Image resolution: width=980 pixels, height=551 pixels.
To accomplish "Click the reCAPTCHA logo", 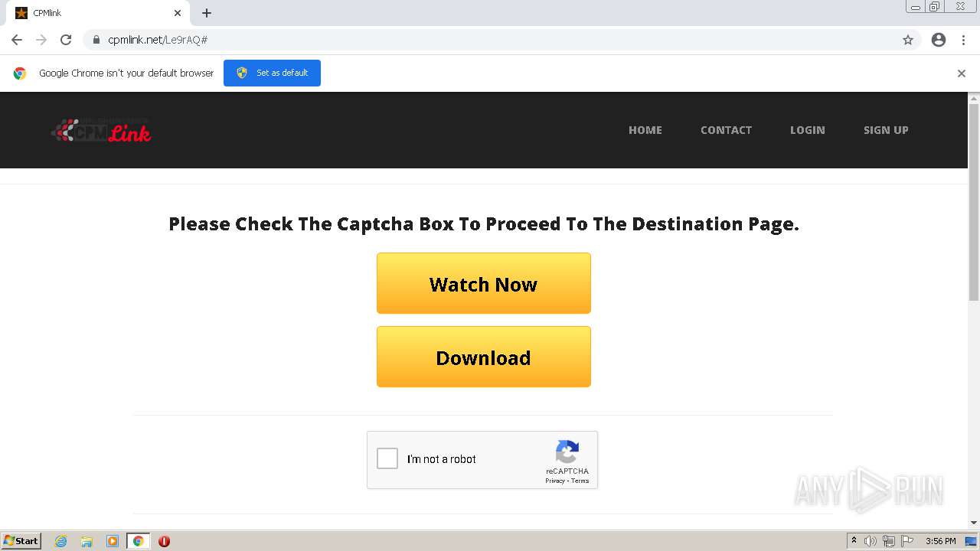I will tap(567, 452).
